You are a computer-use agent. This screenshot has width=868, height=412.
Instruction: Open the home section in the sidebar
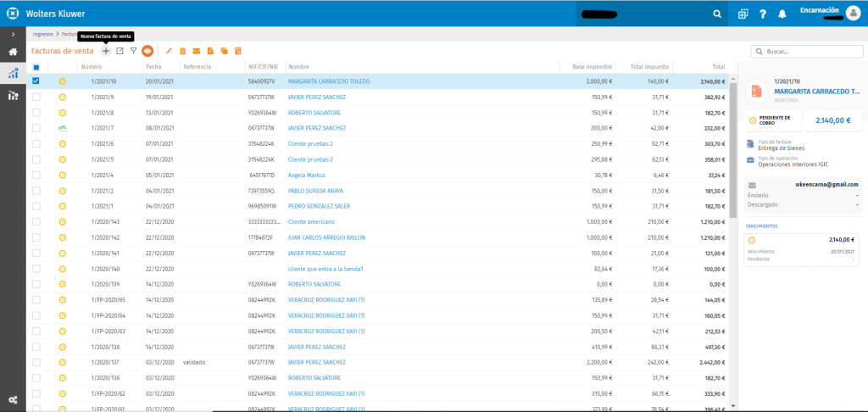click(x=13, y=52)
